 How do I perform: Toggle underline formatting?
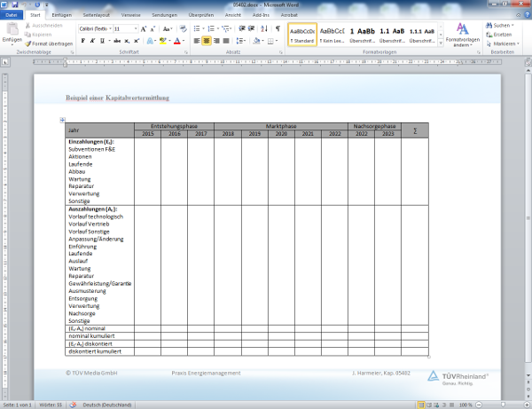tap(103, 41)
